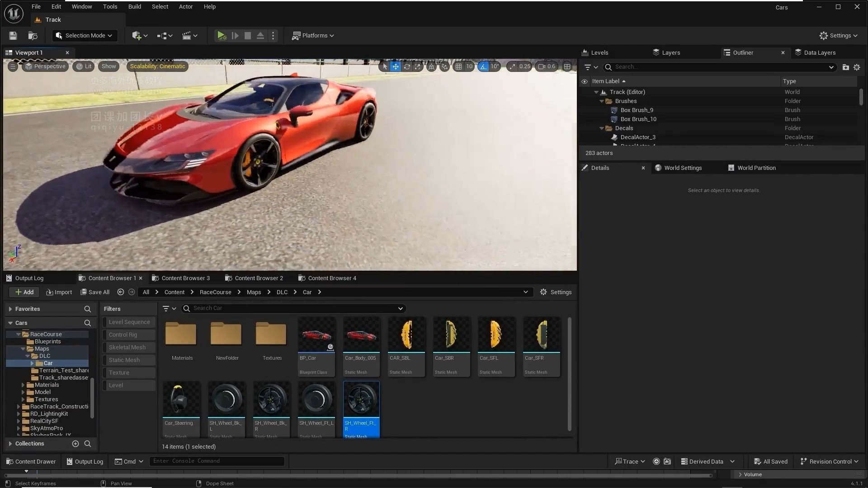868x488 pixels.
Task: Open the Derived Data dropdown
Action: (708, 461)
